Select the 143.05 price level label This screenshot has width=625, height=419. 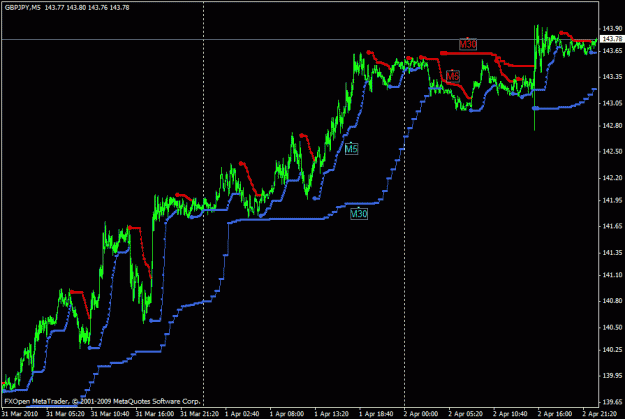(x=612, y=103)
